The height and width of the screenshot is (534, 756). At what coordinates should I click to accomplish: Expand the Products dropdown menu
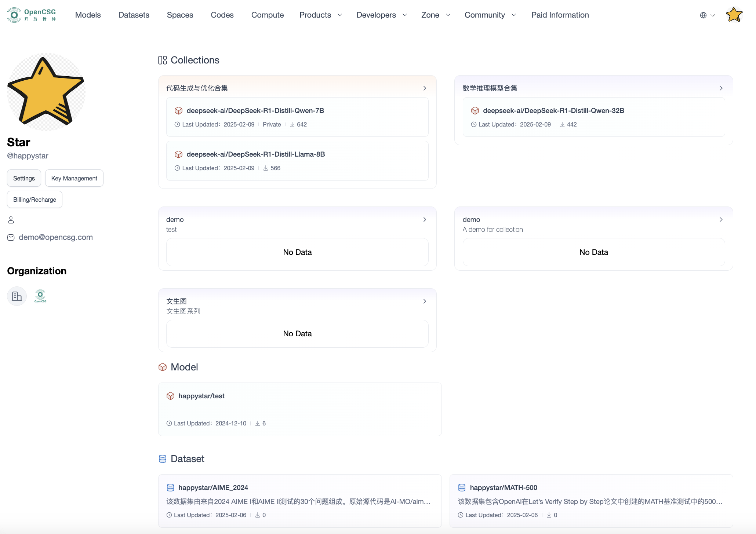point(320,15)
